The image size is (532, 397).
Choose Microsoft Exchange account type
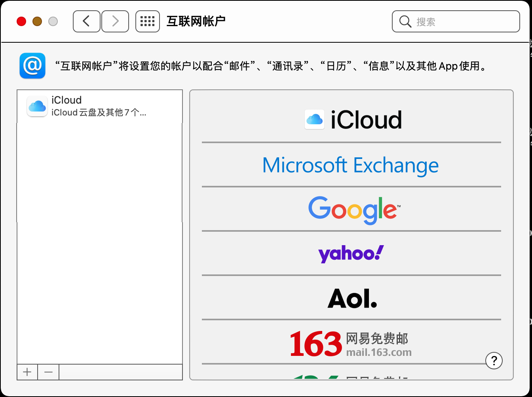[x=351, y=165]
